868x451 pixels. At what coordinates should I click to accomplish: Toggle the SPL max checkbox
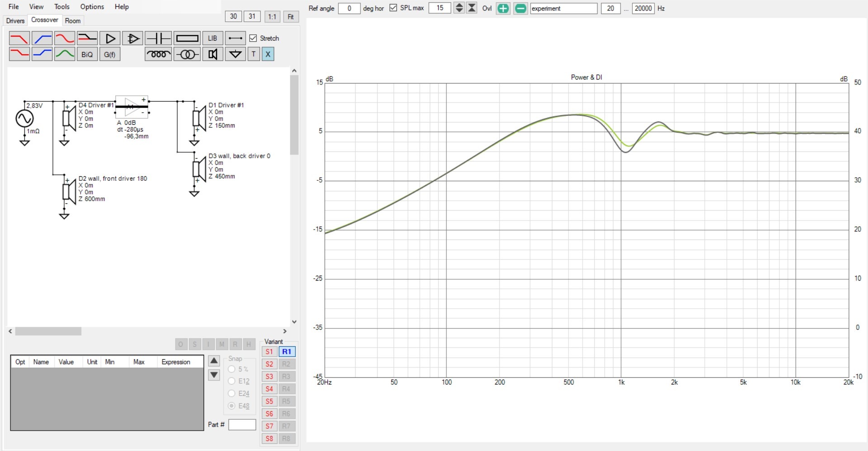[393, 8]
